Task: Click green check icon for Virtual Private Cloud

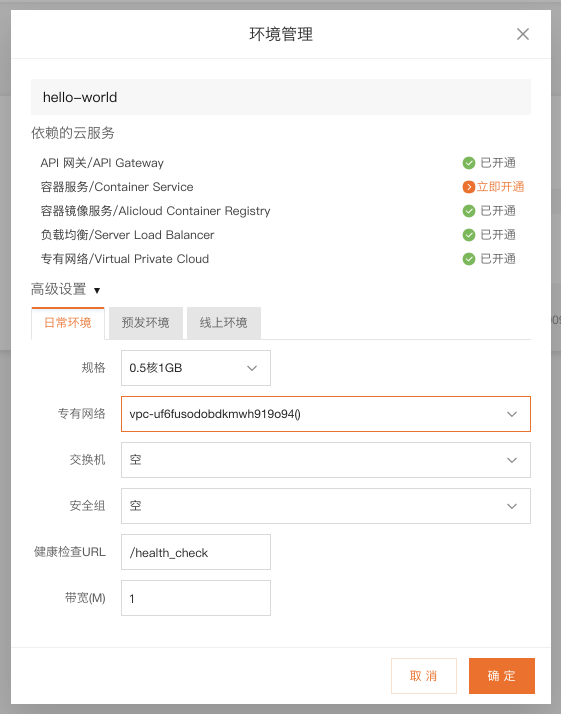Action: tap(469, 259)
